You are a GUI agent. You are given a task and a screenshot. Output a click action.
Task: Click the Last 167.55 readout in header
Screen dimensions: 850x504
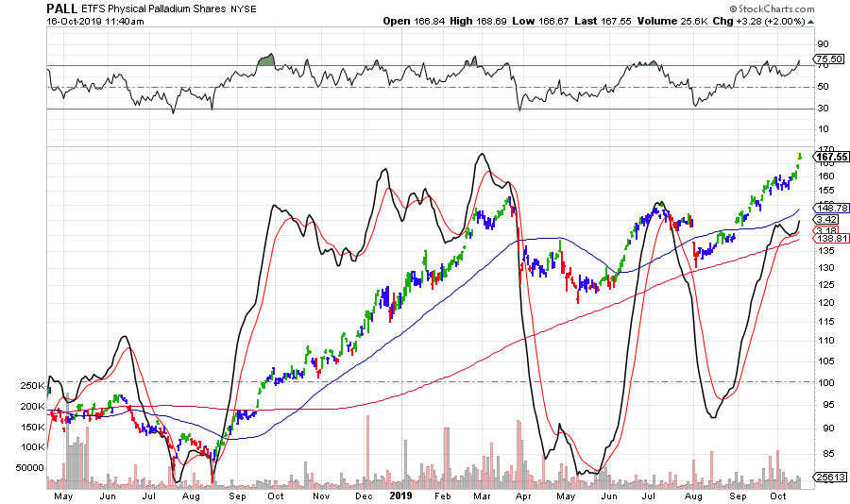coord(620,20)
